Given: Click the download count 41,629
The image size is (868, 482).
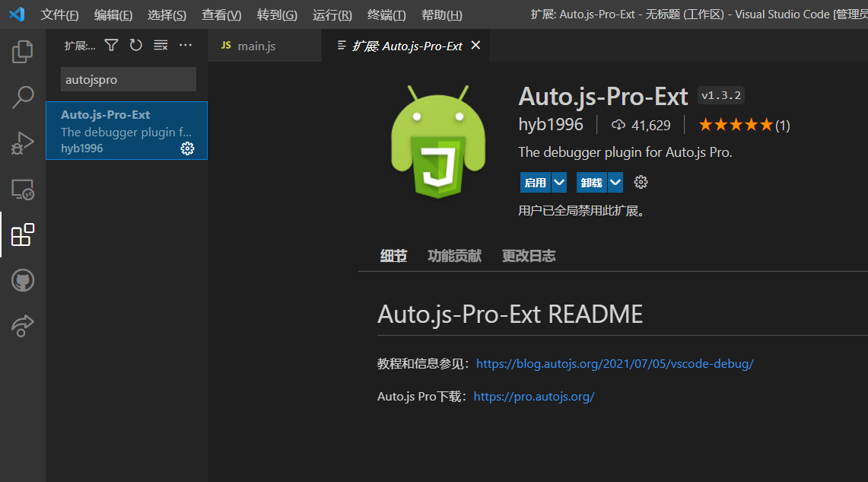Looking at the screenshot, I should [641, 125].
